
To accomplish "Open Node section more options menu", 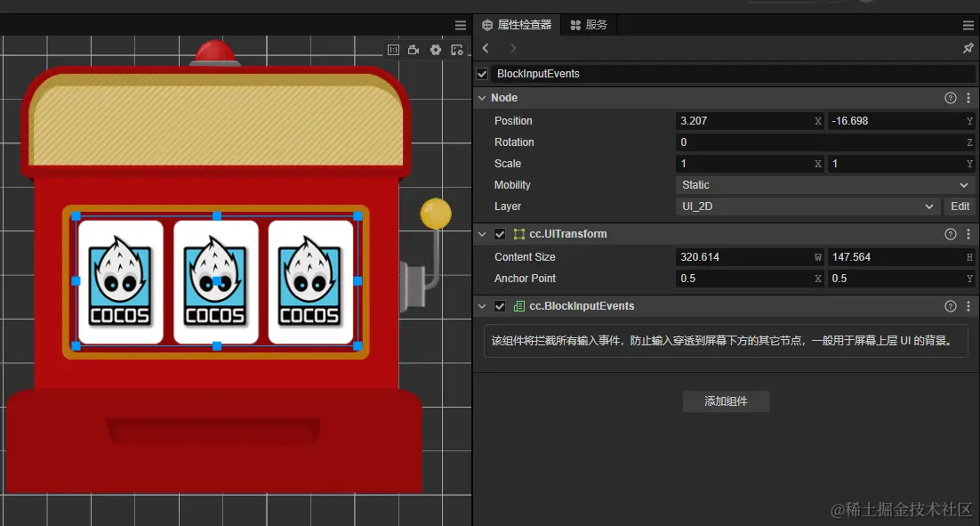I will (968, 98).
